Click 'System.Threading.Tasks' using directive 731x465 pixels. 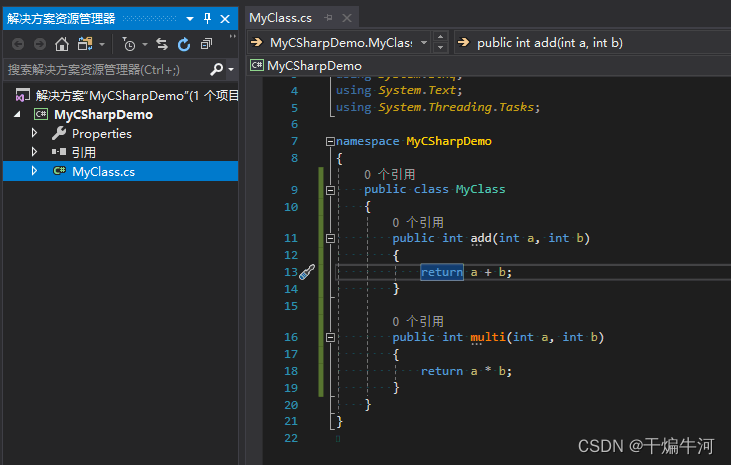click(456, 107)
